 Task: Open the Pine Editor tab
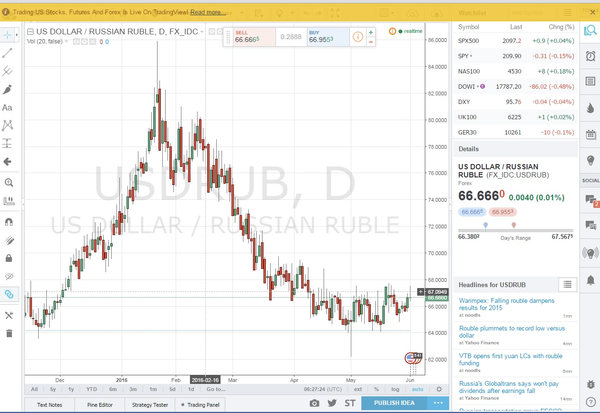[x=100, y=405]
